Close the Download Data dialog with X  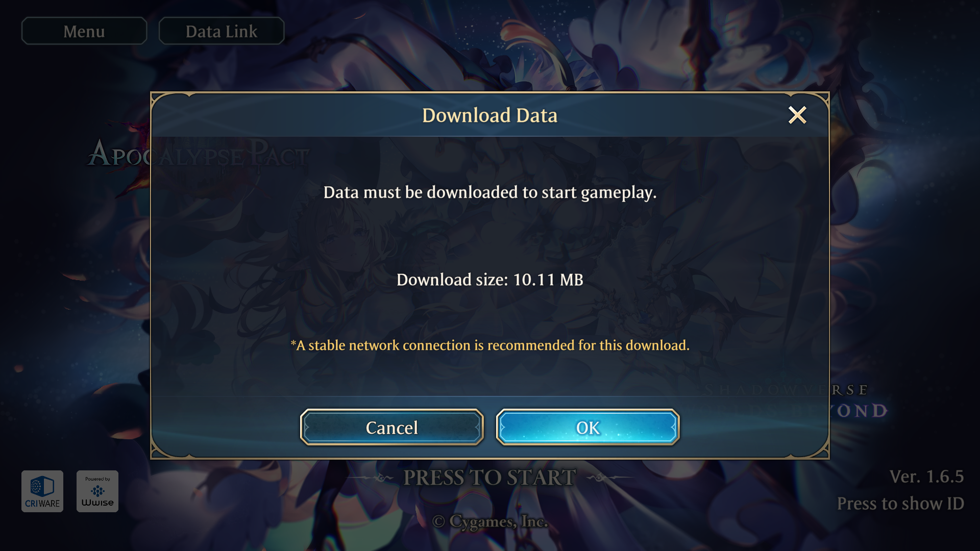[797, 115]
